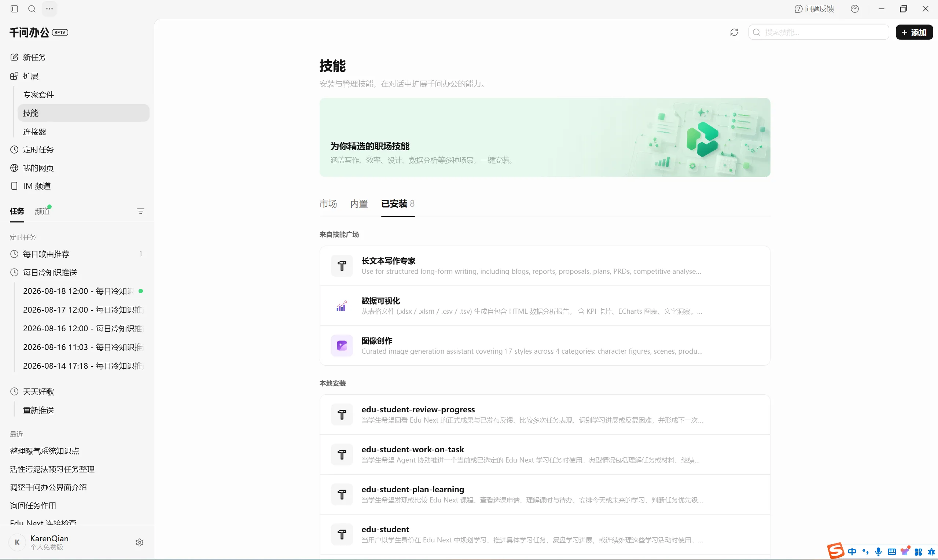This screenshot has height=560, width=938.
Task: Focus the 搜索技能 search field
Action: click(x=819, y=32)
